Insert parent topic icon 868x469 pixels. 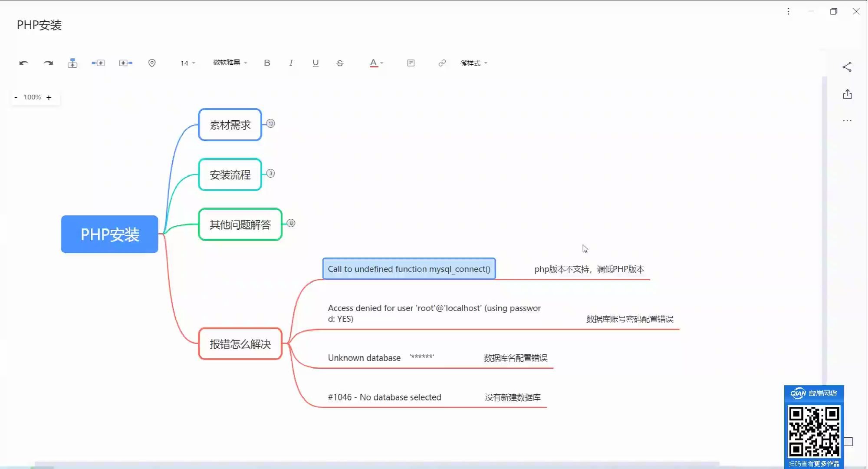[x=72, y=63]
